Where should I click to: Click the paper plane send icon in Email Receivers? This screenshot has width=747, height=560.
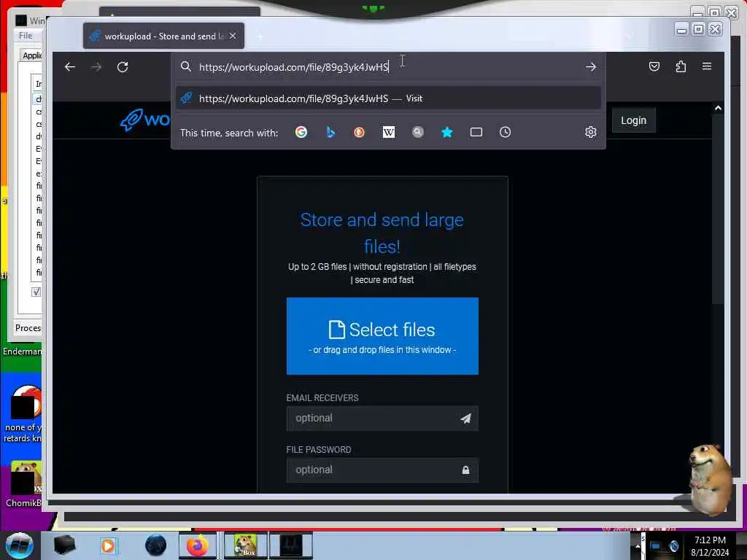[465, 419]
